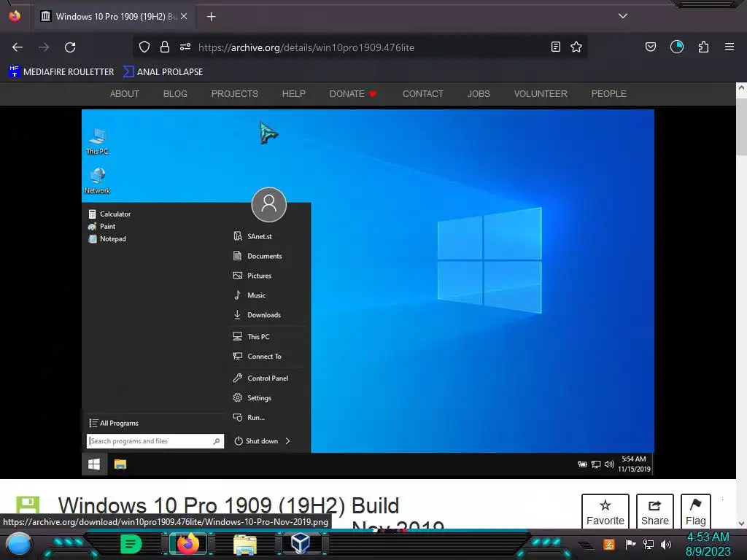Image resolution: width=747 pixels, height=560 pixels.
Task: Open the VOLUNTEER menu item
Action: (x=541, y=94)
